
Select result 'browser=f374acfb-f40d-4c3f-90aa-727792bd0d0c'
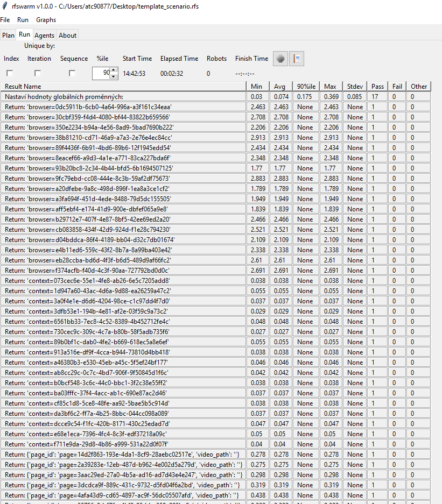tap(123, 271)
